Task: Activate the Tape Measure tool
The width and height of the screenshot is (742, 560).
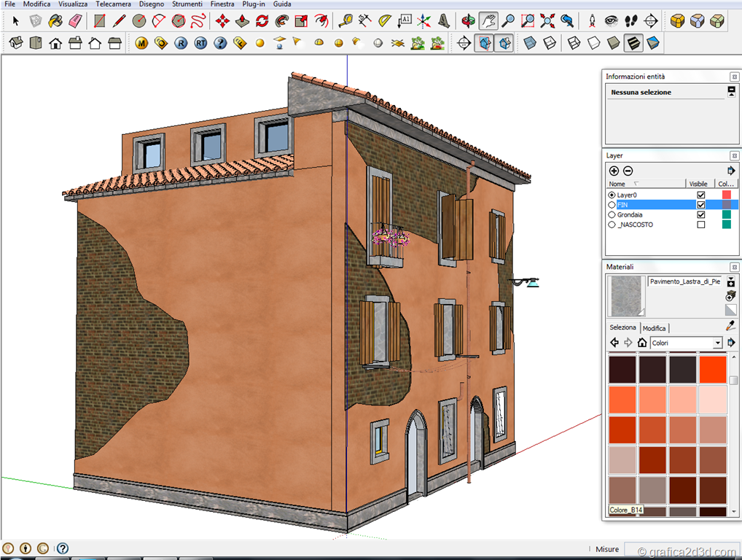Action: [345, 21]
